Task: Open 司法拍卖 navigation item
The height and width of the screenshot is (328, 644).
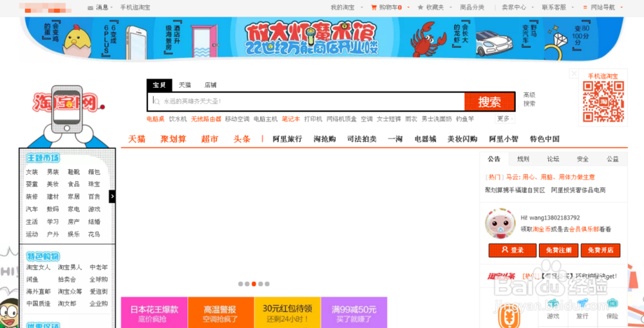Action: click(362, 139)
